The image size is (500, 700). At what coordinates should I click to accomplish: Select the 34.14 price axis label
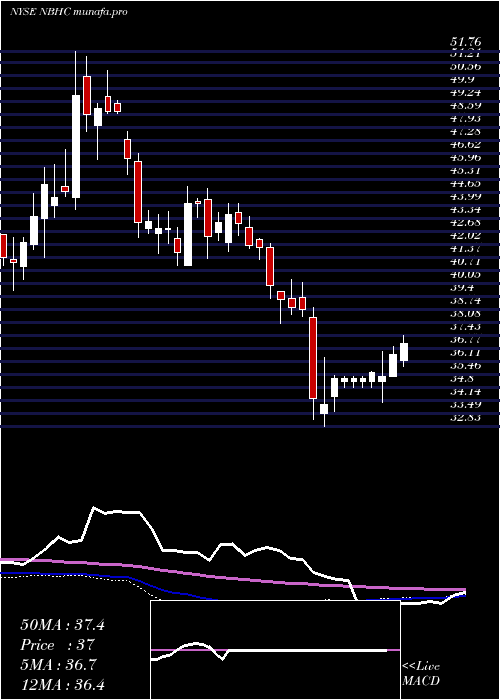click(x=466, y=391)
